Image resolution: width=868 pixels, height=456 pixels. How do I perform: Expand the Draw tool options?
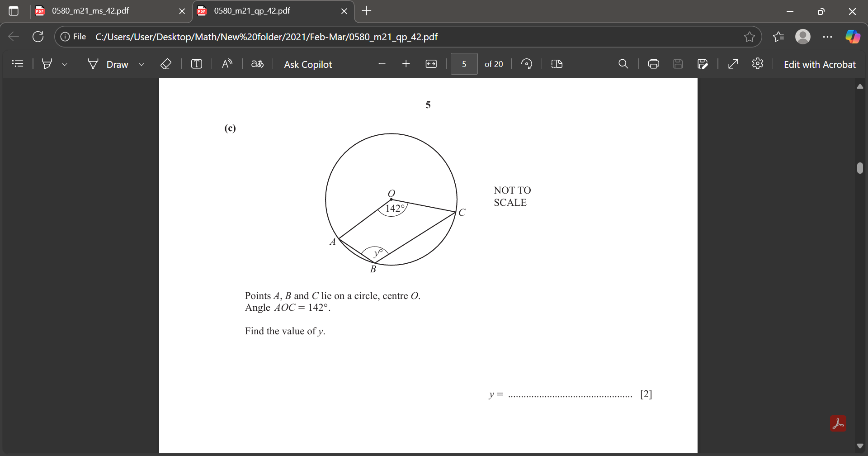(x=142, y=64)
